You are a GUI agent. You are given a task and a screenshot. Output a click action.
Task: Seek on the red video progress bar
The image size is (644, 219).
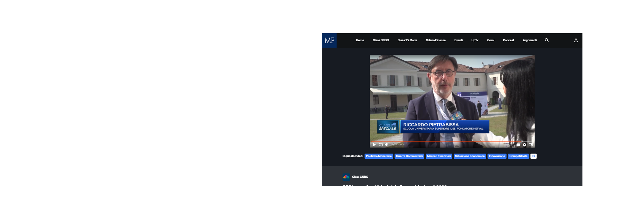coord(451,141)
